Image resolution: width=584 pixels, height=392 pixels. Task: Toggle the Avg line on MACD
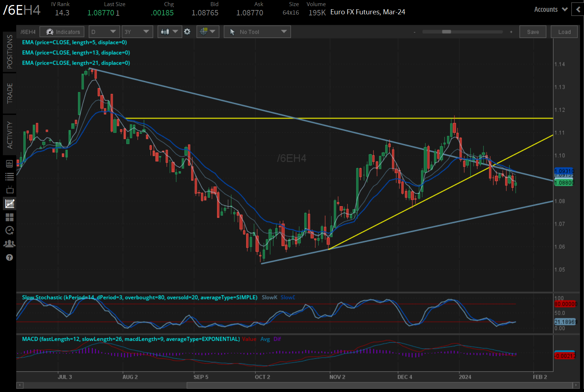point(265,339)
